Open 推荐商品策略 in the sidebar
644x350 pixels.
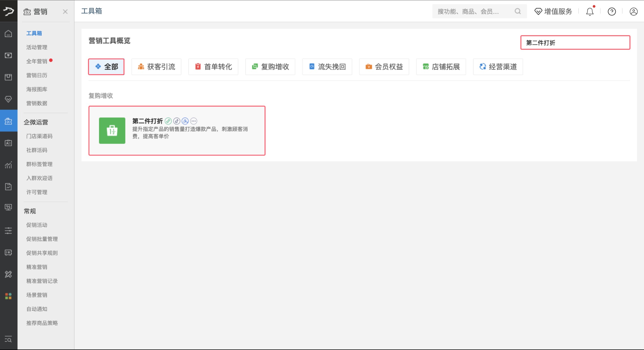point(42,323)
